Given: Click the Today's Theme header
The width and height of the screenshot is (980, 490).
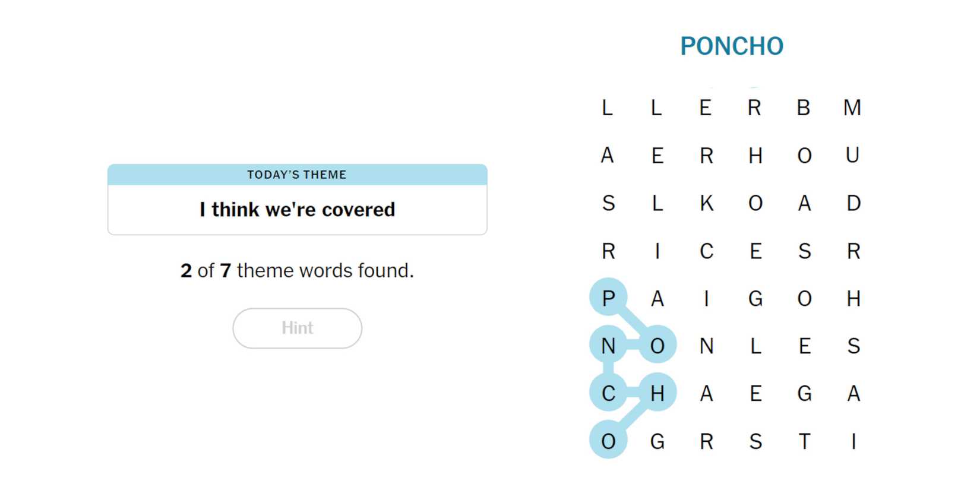Looking at the screenshot, I should [297, 175].
